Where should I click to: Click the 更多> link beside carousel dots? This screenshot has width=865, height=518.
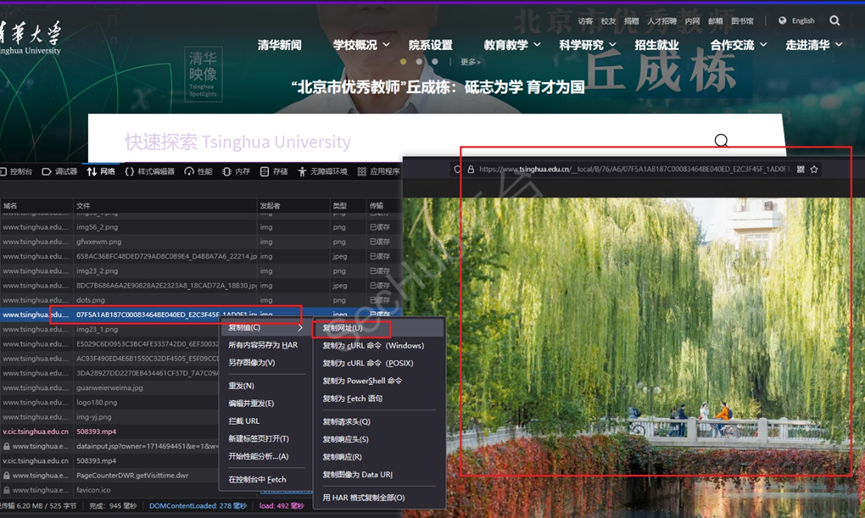click(471, 62)
